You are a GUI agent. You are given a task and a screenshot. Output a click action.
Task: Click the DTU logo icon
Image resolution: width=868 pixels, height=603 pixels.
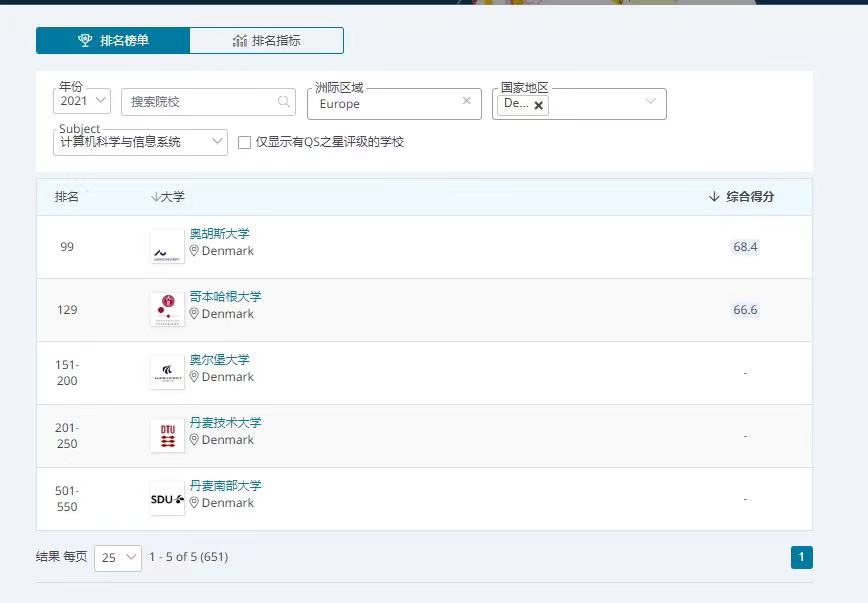[x=167, y=436]
